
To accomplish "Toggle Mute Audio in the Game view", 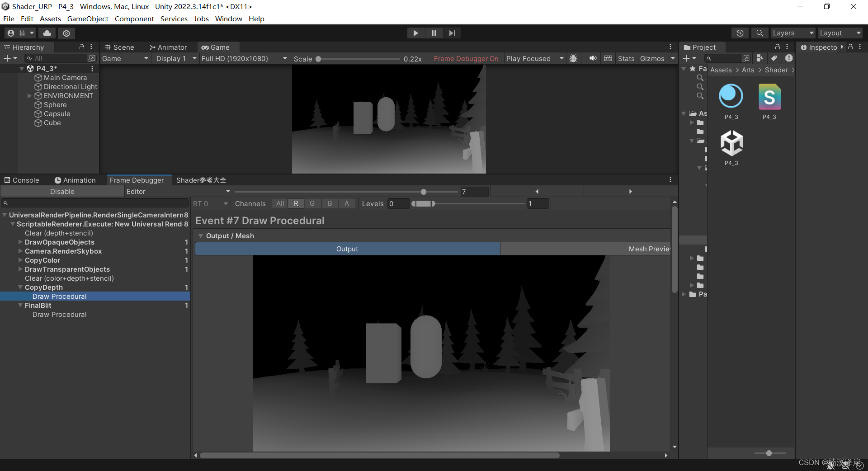I will (593, 59).
